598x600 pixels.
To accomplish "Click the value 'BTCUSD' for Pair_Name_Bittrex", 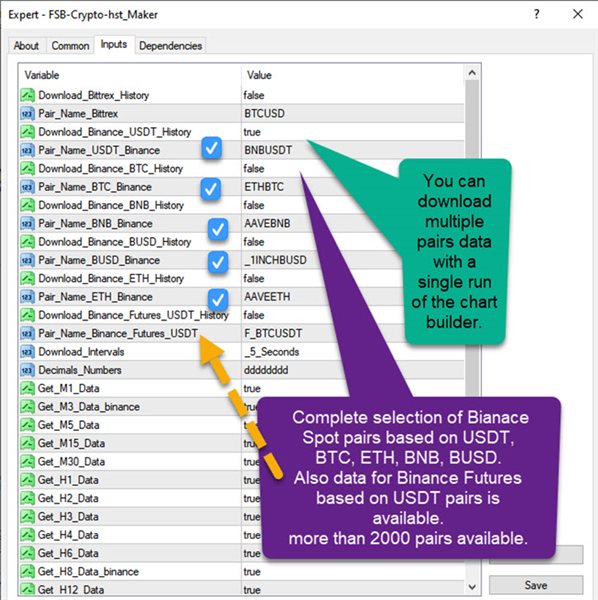I will pyautogui.click(x=264, y=114).
